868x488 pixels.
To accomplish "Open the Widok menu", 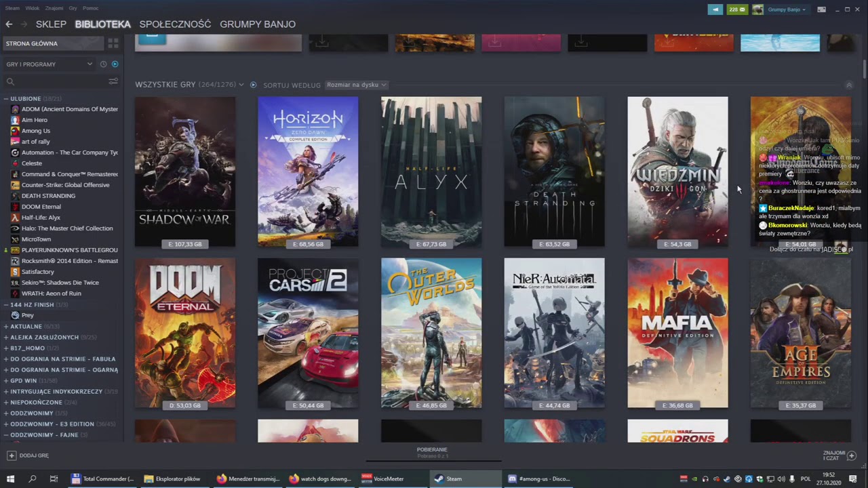I will click(x=32, y=8).
